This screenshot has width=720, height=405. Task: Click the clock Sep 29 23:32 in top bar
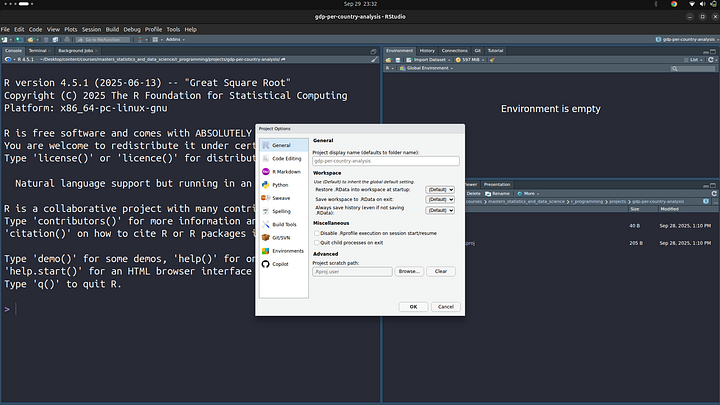[360, 4]
